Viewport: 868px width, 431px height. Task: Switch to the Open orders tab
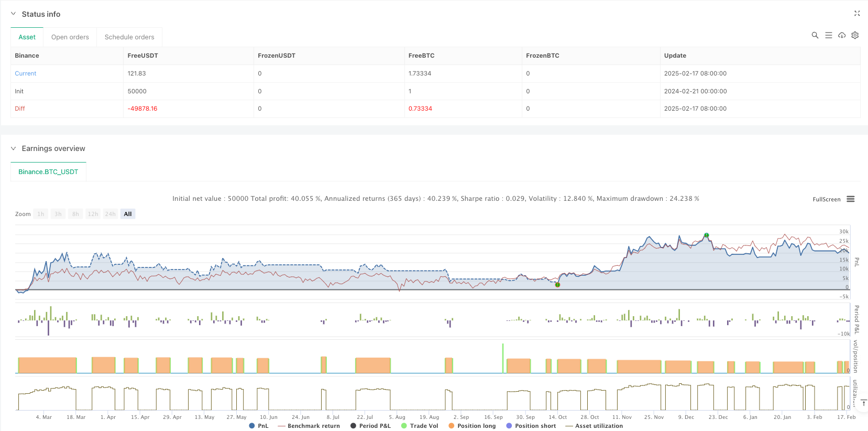[x=70, y=37]
